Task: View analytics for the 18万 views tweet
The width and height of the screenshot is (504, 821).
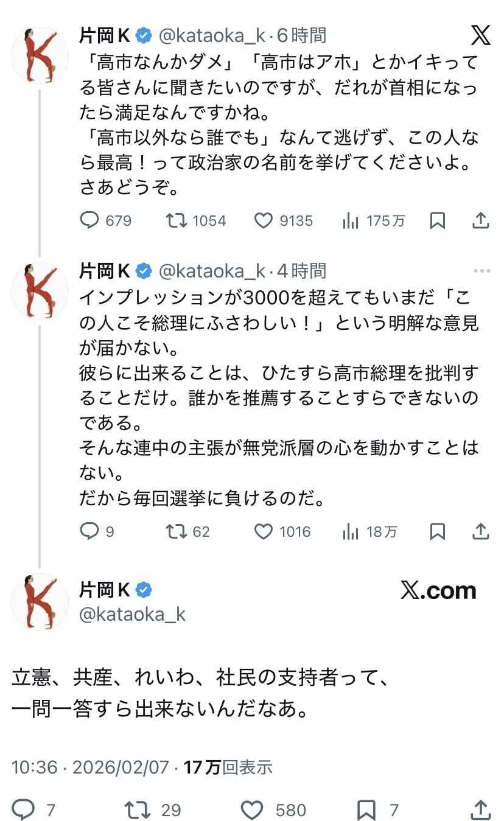Action: [x=351, y=531]
